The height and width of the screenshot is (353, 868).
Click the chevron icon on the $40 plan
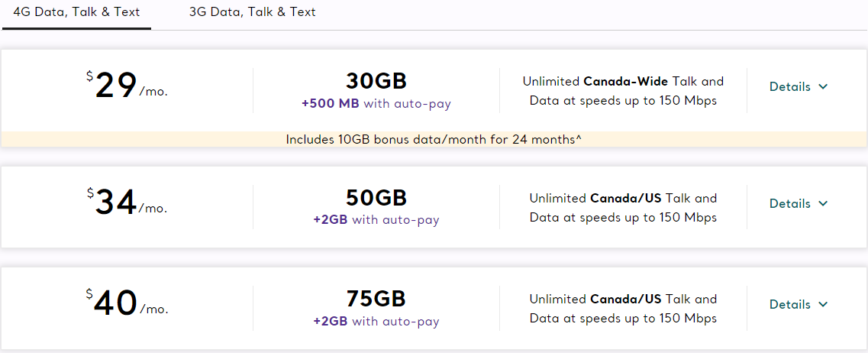click(x=822, y=305)
